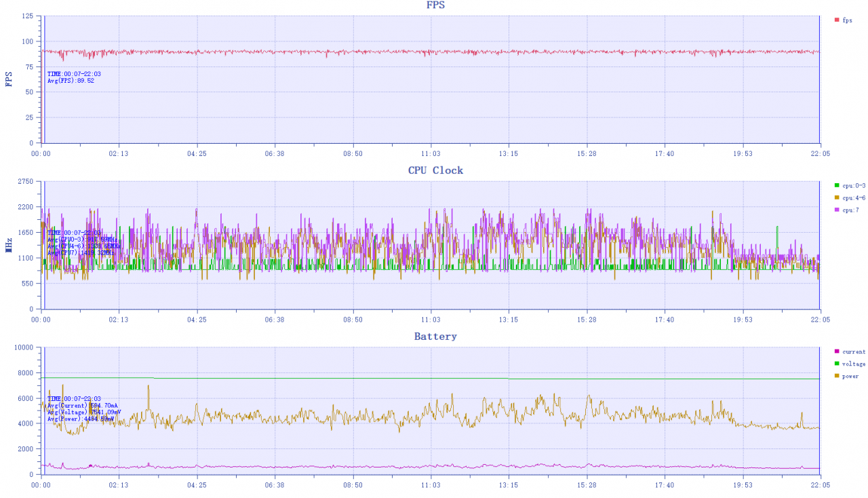
Task: Select the gold power legend swatch
Action: coord(837,376)
